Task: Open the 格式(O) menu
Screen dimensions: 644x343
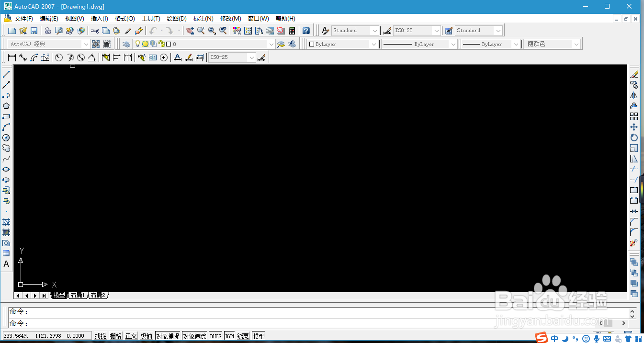Action: 125,19
